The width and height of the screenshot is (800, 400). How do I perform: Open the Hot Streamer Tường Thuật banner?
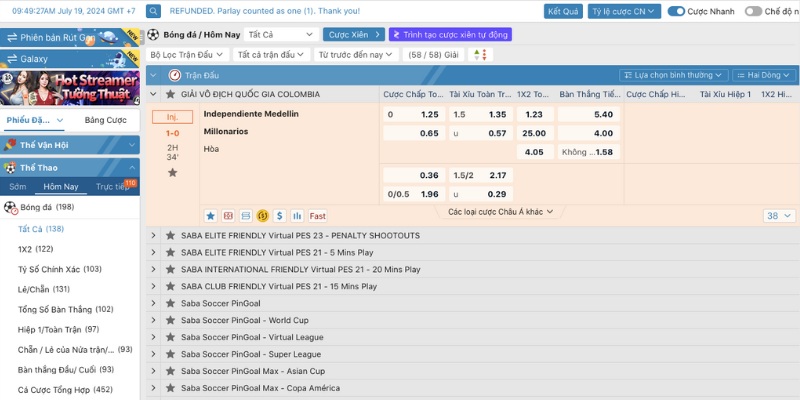(69, 89)
